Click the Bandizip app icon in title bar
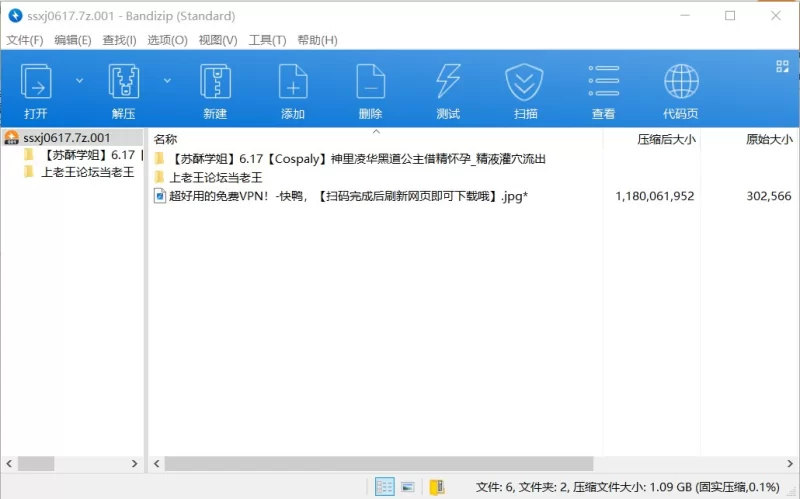Viewport: 800px width, 499px height. click(x=15, y=16)
